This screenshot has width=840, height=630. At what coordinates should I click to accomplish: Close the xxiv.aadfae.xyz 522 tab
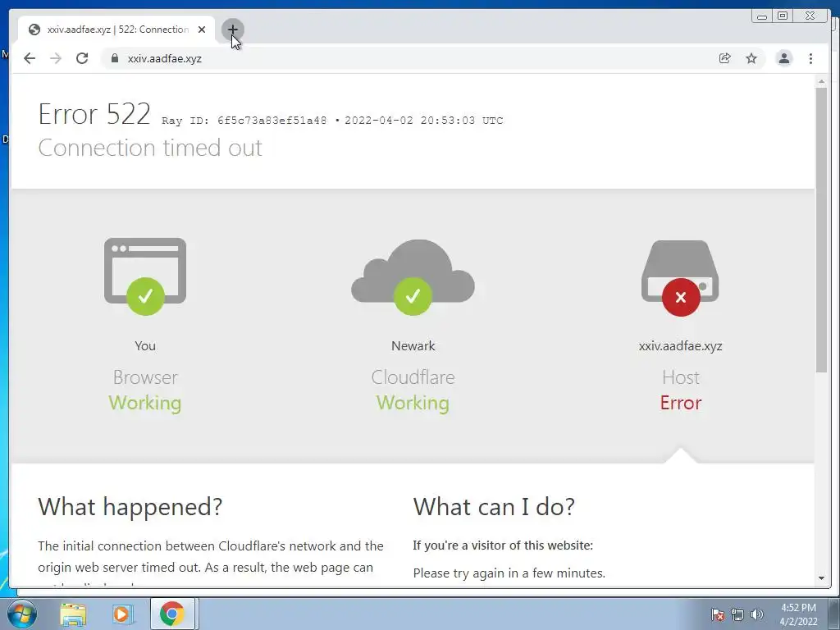click(202, 30)
